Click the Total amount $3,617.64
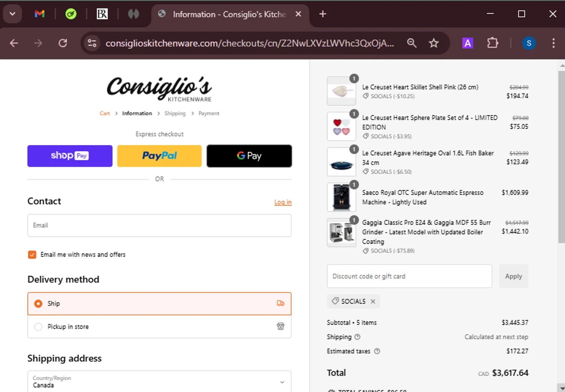The width and height of the screenshot is (565, 392). click(x=510, y=373)
